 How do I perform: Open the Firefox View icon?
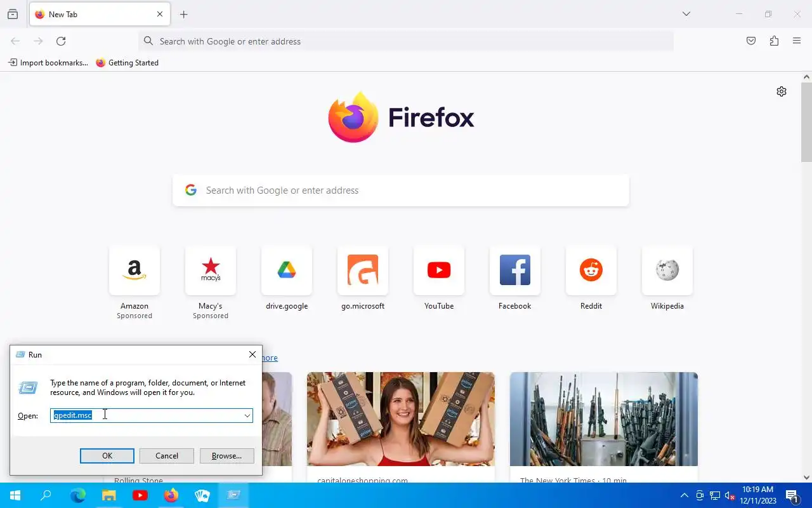[x=13, y=14]
